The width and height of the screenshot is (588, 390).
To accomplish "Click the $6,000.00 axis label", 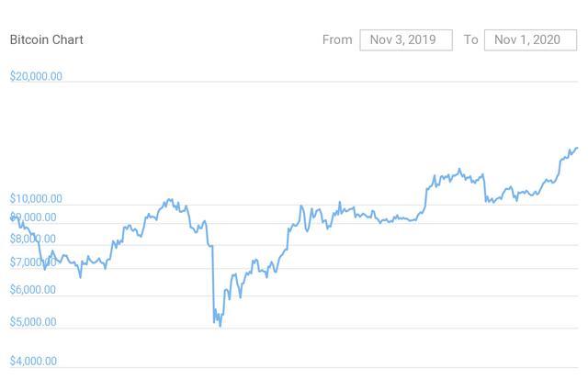I will 33,290.
